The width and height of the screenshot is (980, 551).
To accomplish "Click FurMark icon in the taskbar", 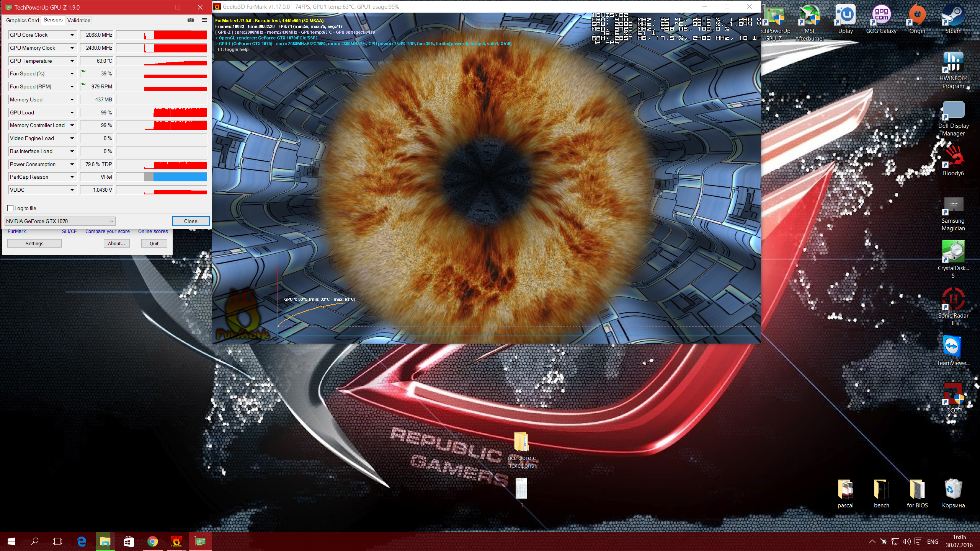I will [x=176, y=541].
